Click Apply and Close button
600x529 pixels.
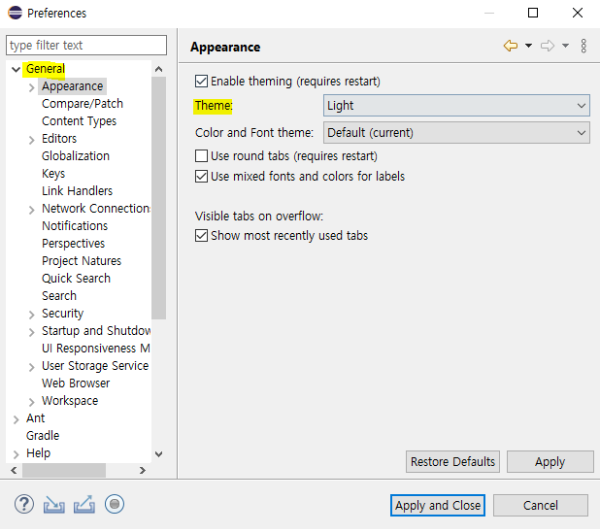tap(438, 505)
